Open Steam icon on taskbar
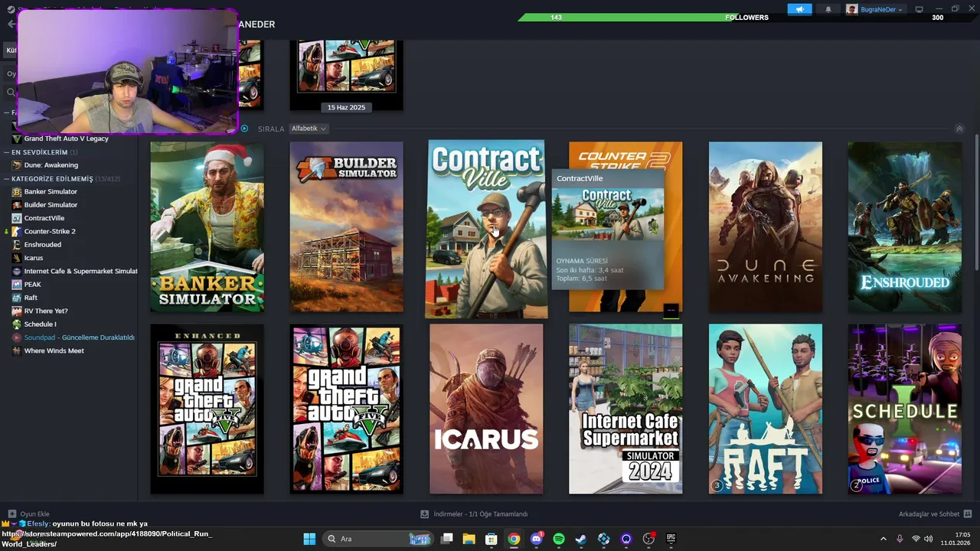980x551 pixels. [x=581, y=539]
